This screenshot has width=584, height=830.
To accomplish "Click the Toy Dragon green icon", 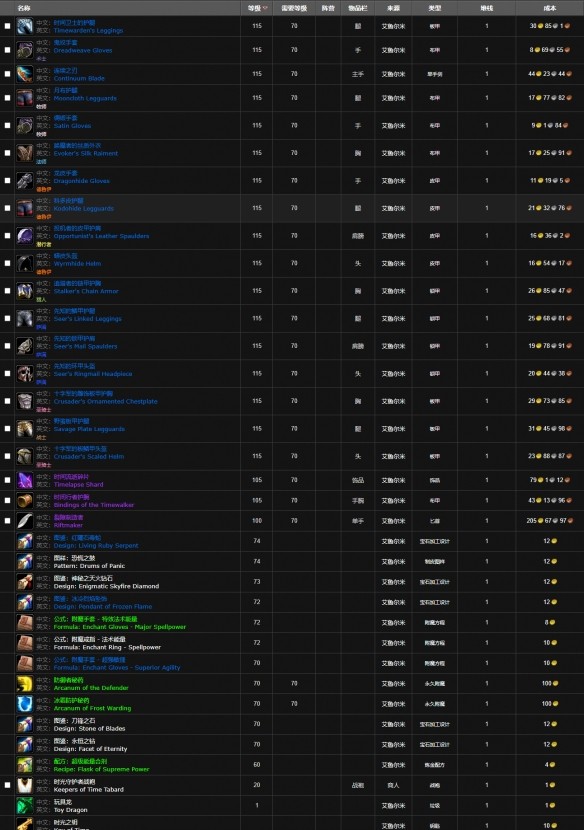I will [24, 806].
